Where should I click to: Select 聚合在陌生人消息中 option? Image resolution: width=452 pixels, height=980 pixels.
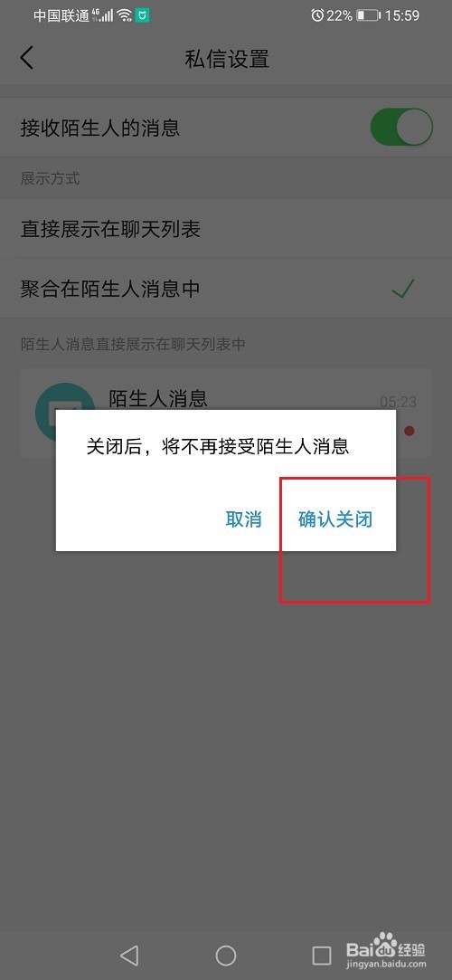tap(226, 289)
